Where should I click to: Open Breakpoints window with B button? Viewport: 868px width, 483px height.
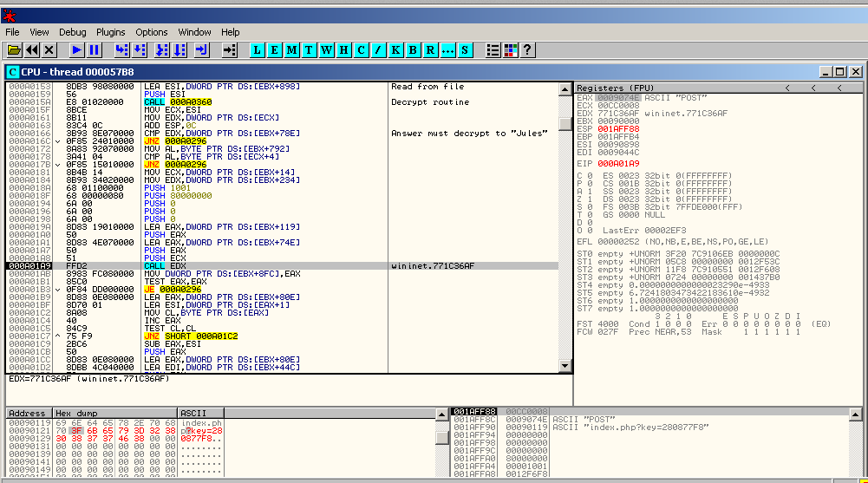pos(413,50)
